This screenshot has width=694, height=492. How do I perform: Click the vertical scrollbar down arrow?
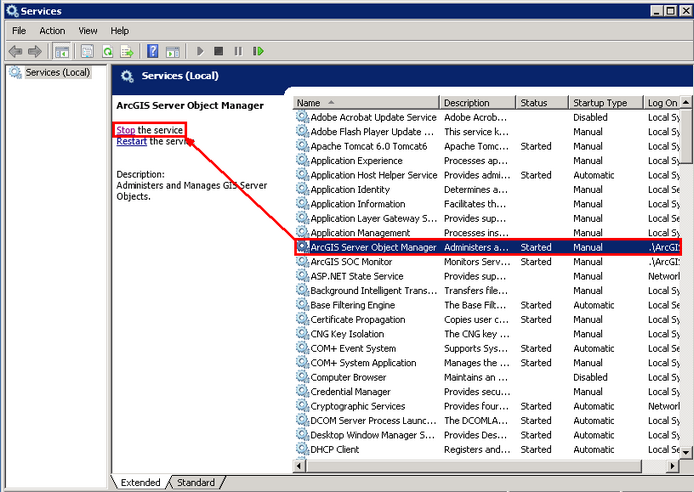(x=686, y=453)
